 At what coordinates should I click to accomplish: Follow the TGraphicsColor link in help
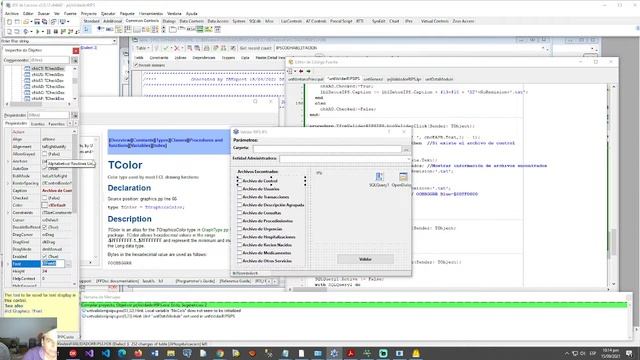point(165,207)
